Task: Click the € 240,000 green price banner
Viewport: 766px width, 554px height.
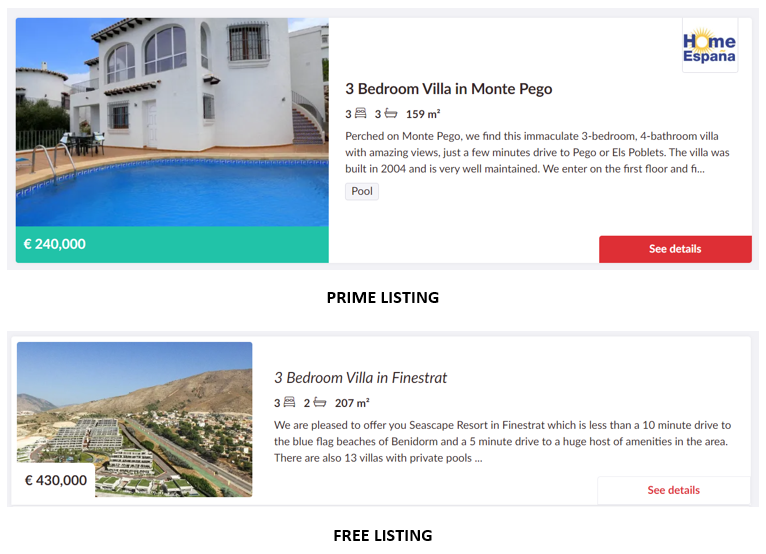Action: coord(172,244)
